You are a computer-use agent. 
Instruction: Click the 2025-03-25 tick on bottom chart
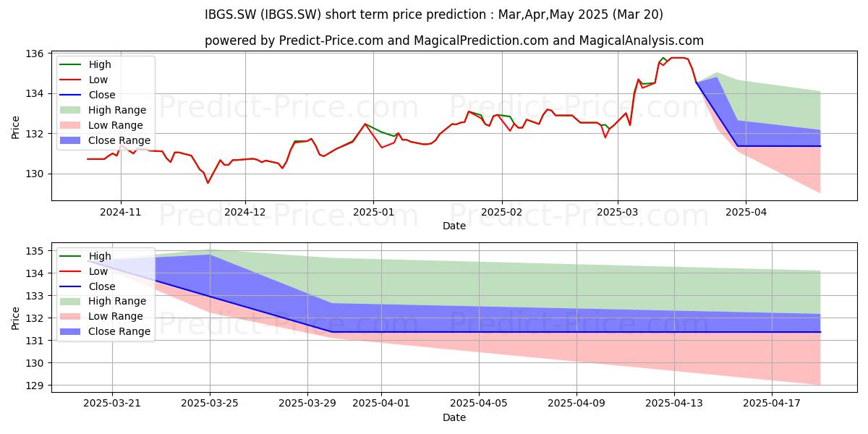click(210, 403)
